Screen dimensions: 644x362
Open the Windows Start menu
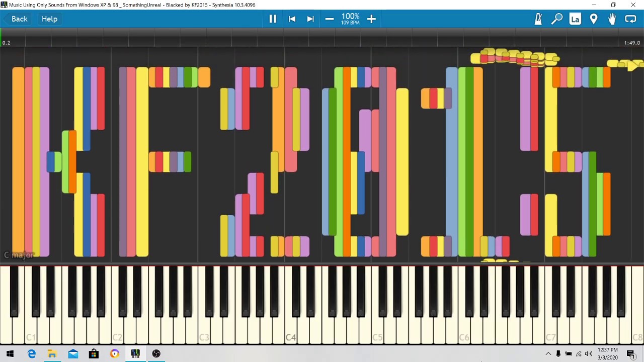click(x=10, y=354)
